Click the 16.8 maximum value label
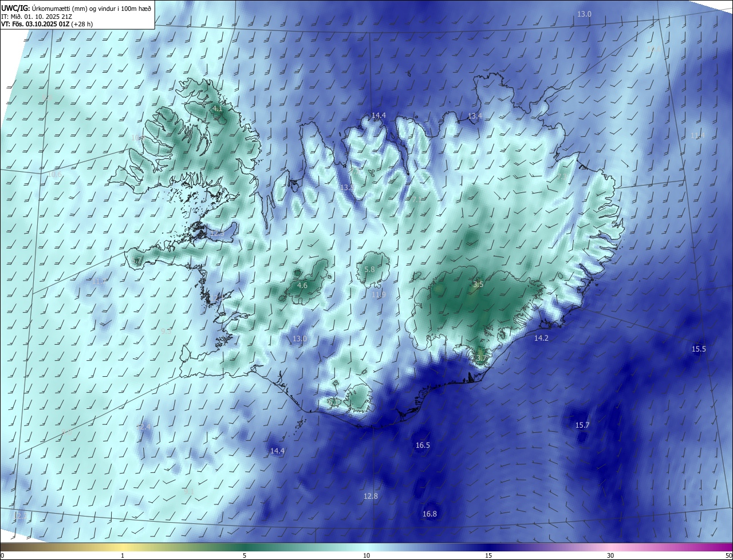Screen dimensions: 733x560 pos(429,514)
